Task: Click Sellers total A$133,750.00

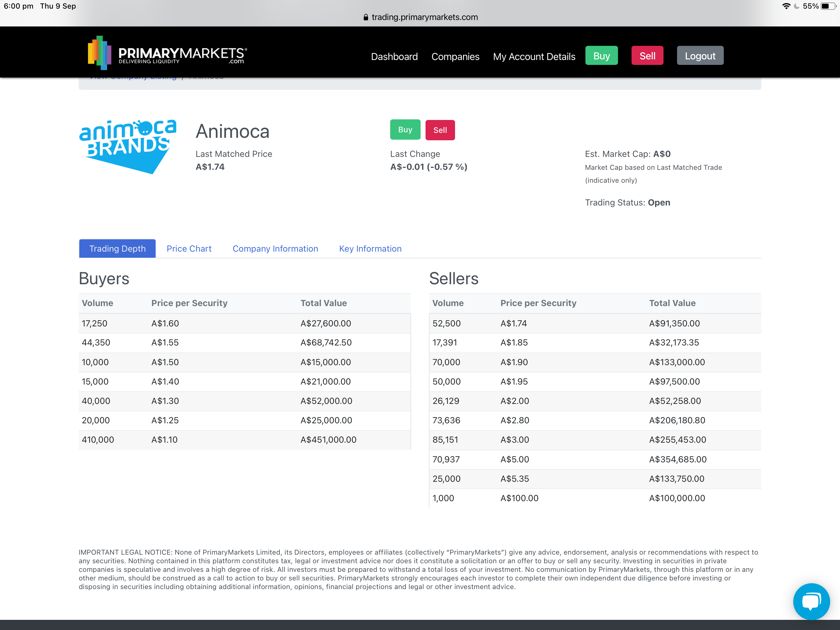Action: (x=677, y=479)
